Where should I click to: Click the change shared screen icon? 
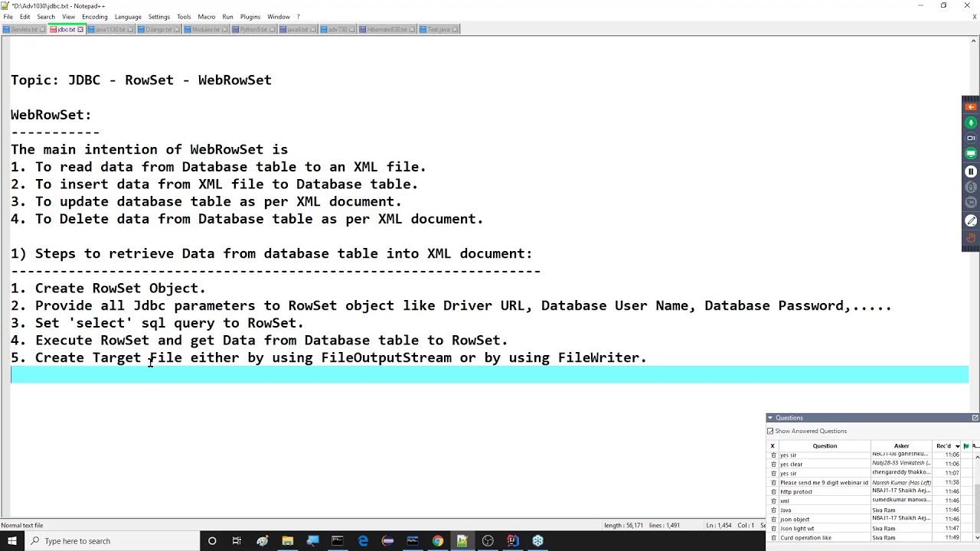(971, 203)
